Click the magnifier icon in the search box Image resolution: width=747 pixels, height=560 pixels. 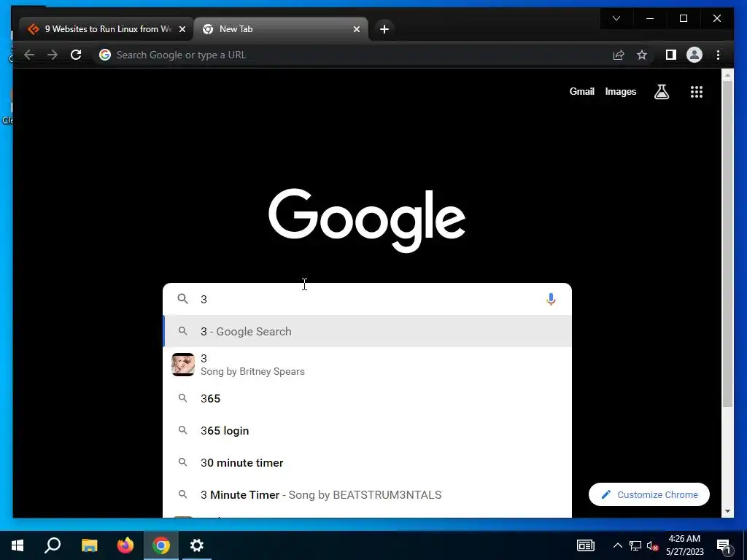(x=183, y=298)
